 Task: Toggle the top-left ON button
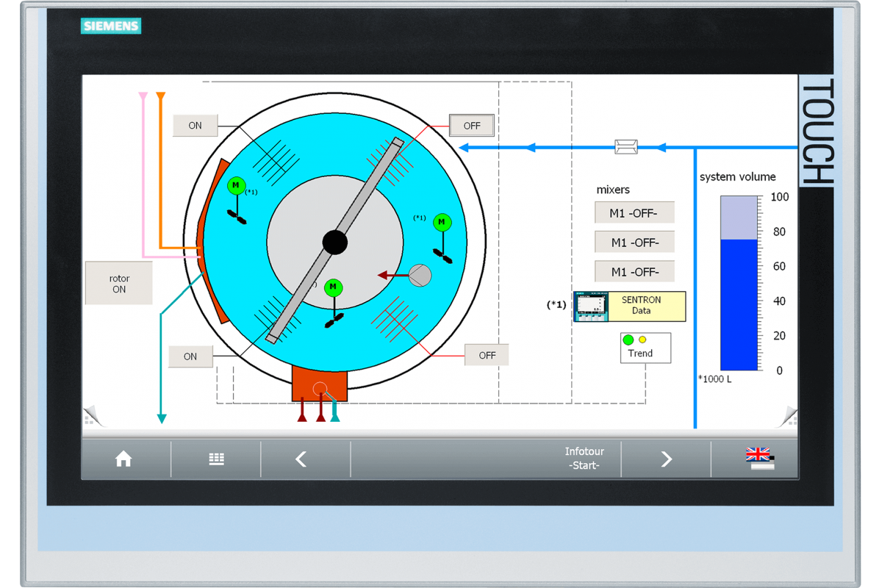point(195,126)
